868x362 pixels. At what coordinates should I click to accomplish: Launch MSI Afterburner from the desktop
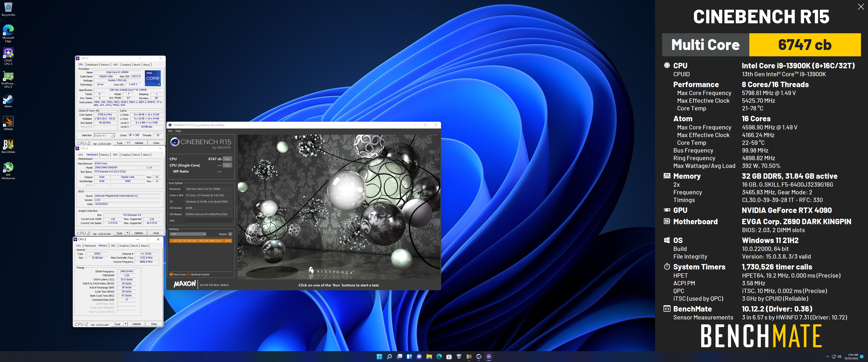click(8, 171)
